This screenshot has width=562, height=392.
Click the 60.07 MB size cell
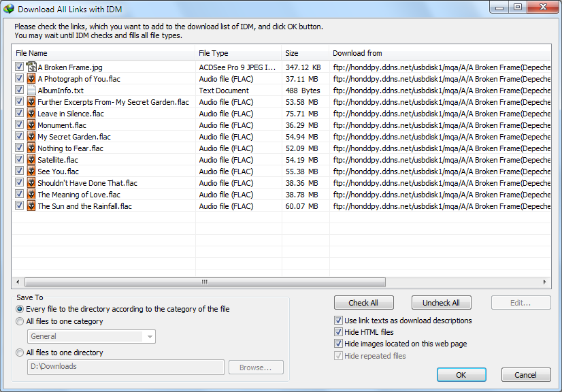click(x=302, y=206)
